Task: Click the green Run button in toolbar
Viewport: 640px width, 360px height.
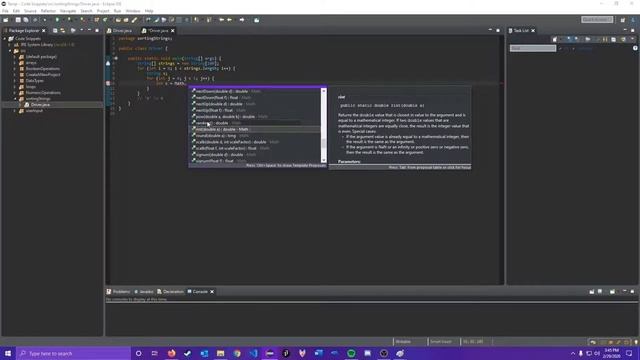Action: pos(57,20)
